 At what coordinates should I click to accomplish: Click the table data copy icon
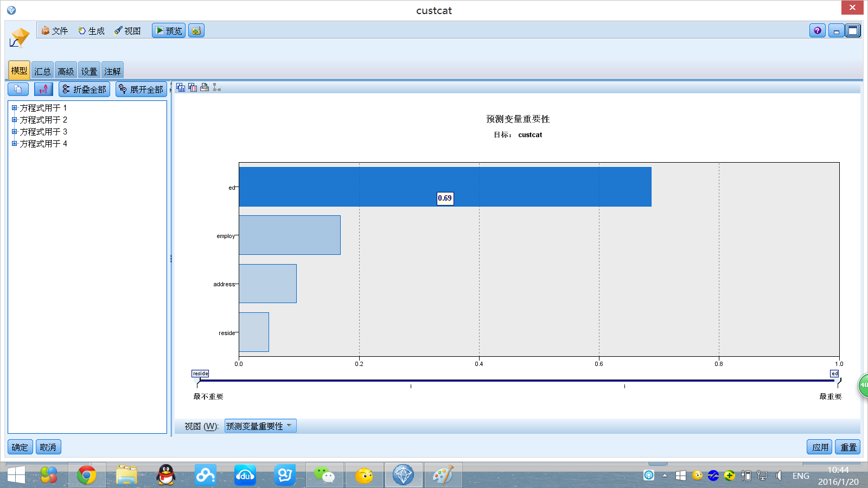[x=193, y=87]
